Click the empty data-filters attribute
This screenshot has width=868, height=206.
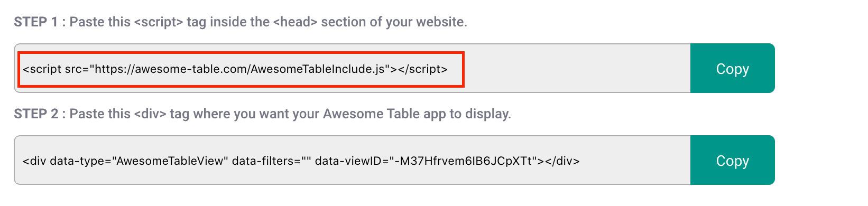pos(272,161)
